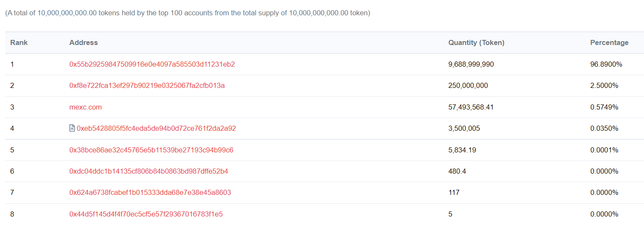644x225 pixels.
Task: Select the 96.8900% percentage cell
Action: coord(606,65)
